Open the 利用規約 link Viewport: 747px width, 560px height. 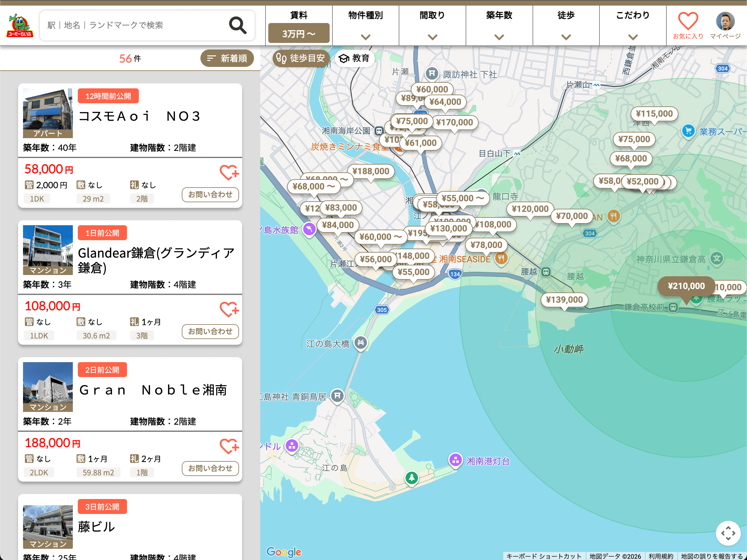(660, 556)
